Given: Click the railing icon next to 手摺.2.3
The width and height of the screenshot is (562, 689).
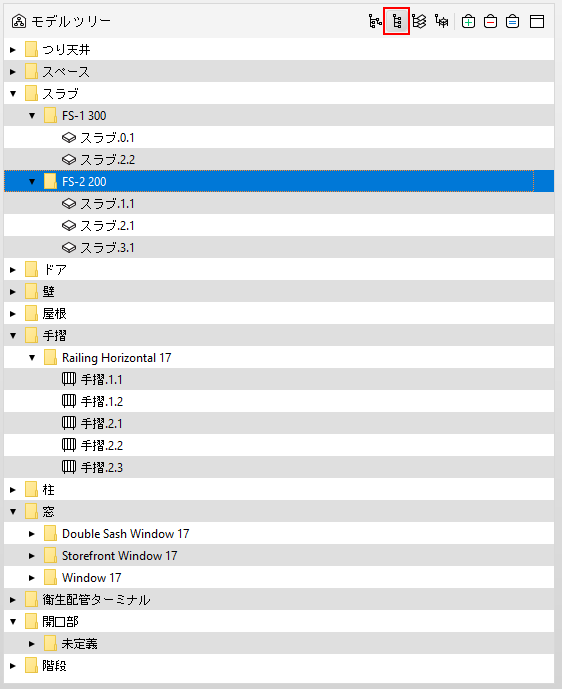Looking at the screenshot, I should (x=69, y=467).
